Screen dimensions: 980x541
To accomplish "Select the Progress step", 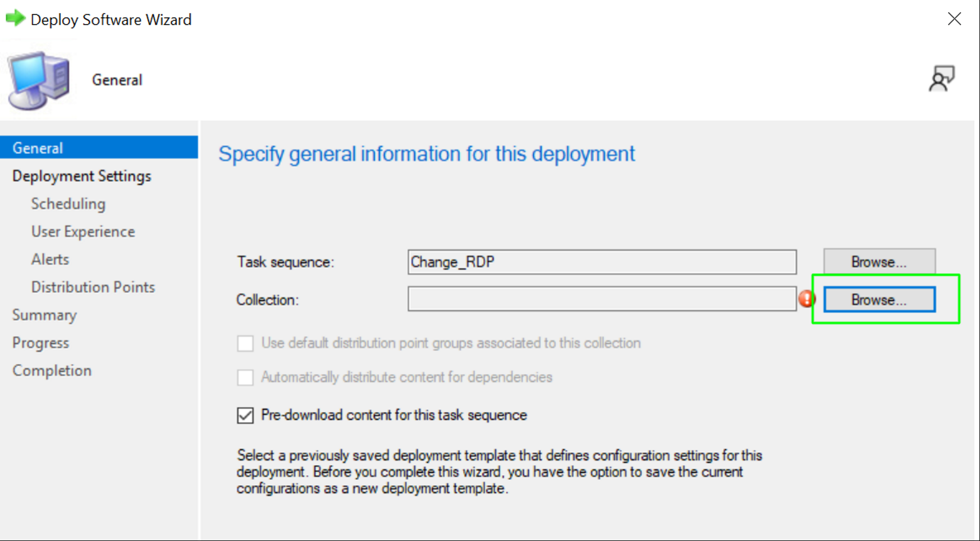I will 41,342.
